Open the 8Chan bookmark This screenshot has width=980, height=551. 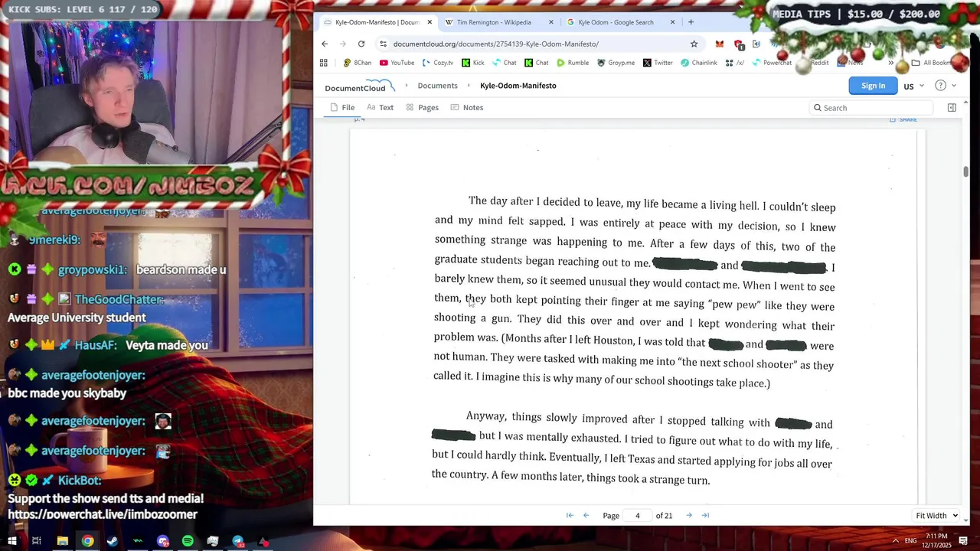pyautogui.click(x=358, y=63)
